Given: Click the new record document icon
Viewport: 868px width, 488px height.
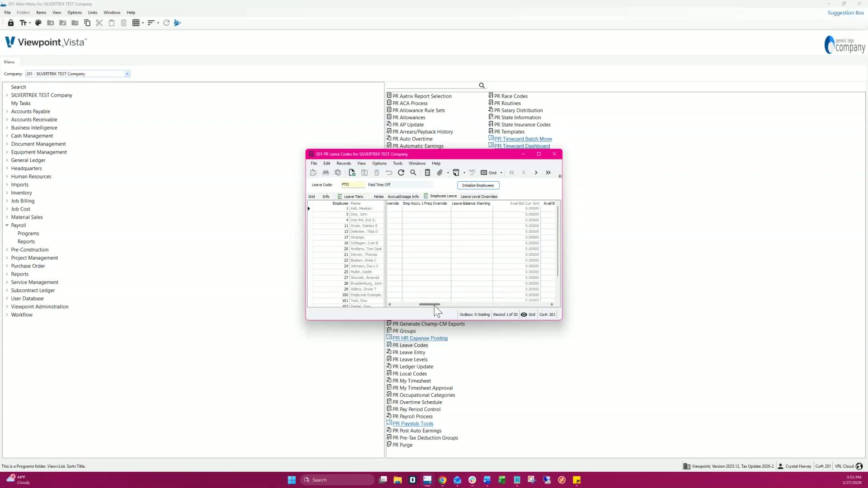Looking at the screenshot, I should 352,173.
